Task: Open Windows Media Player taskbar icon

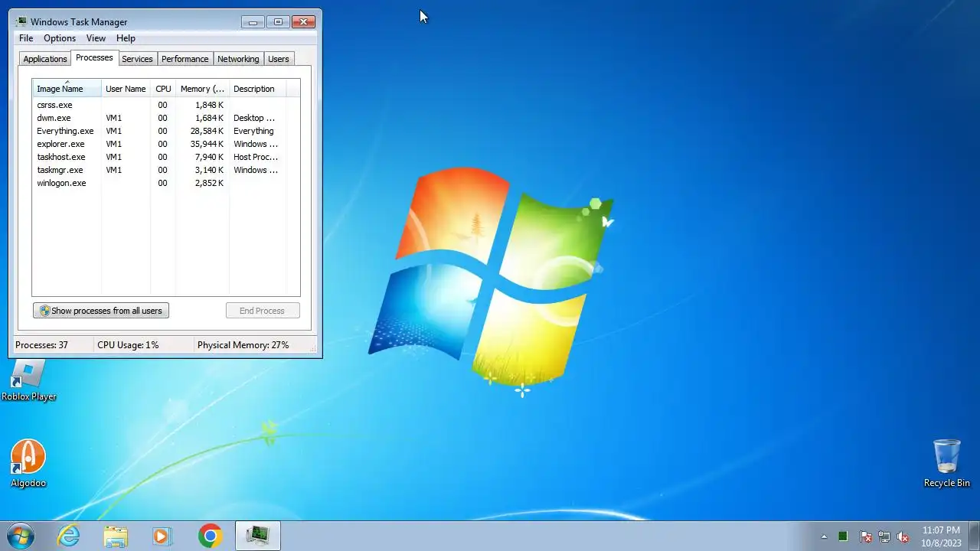Action: pyautogui.click(x=162, y=536)
